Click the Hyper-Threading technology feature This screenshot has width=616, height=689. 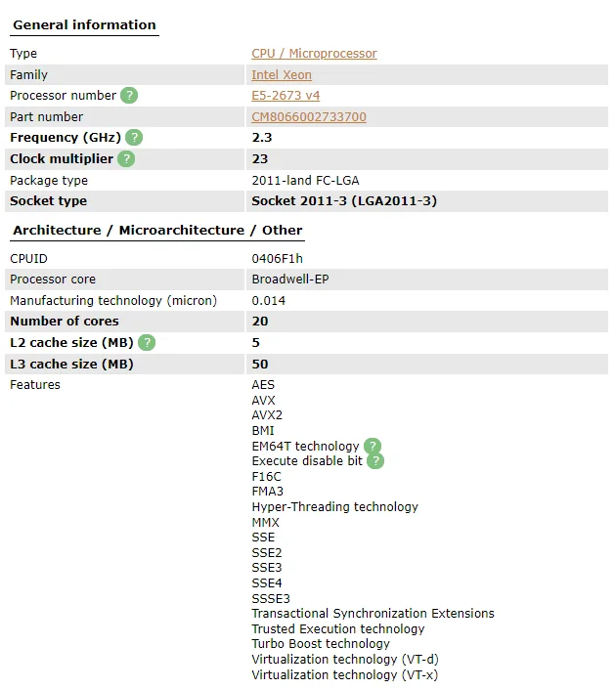pos(334,507)
